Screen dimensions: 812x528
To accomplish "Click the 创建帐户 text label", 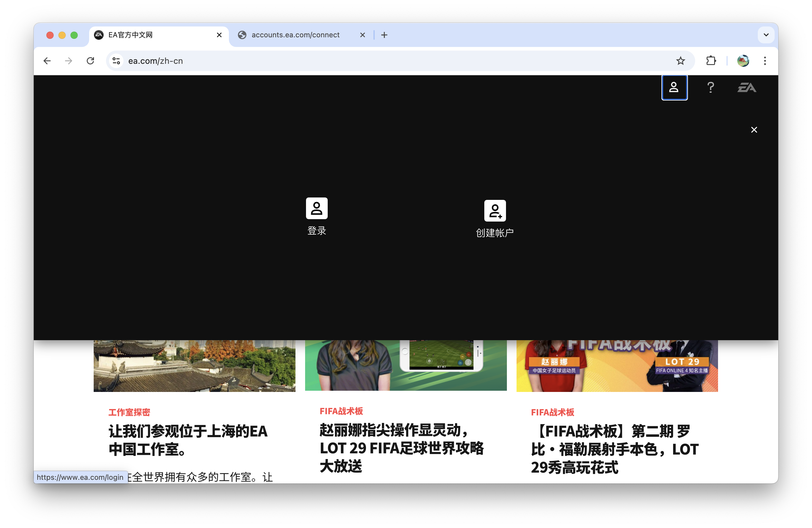I will click(x=495, y=233).
